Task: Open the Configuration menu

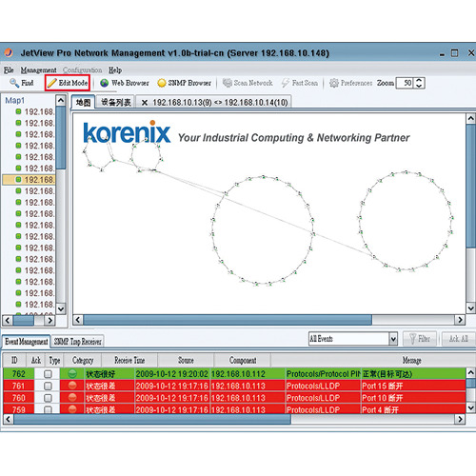Action: click(x=82, y=69)
